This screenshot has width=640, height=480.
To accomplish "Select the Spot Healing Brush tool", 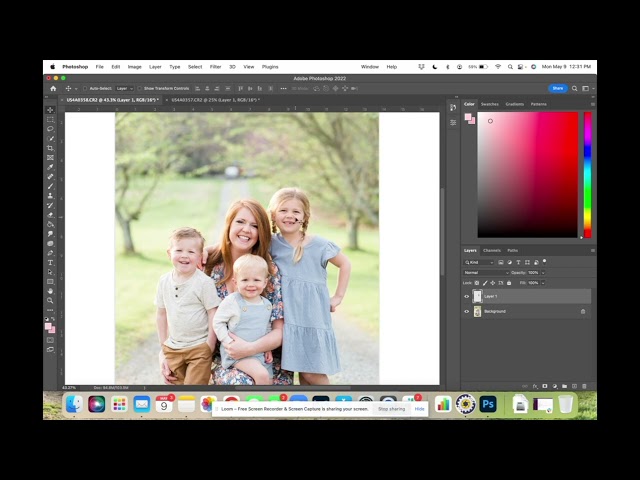I will pyautogui.click(x=50, y=177).
